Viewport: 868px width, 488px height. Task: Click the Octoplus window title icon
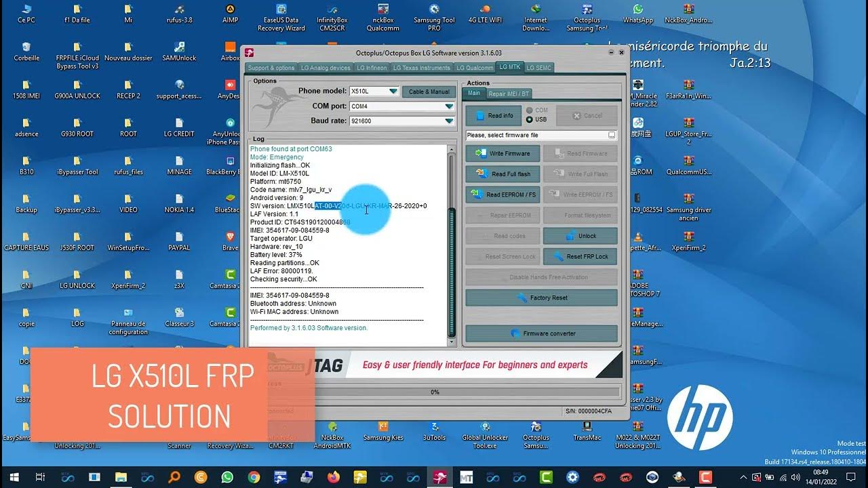[249, 53]
